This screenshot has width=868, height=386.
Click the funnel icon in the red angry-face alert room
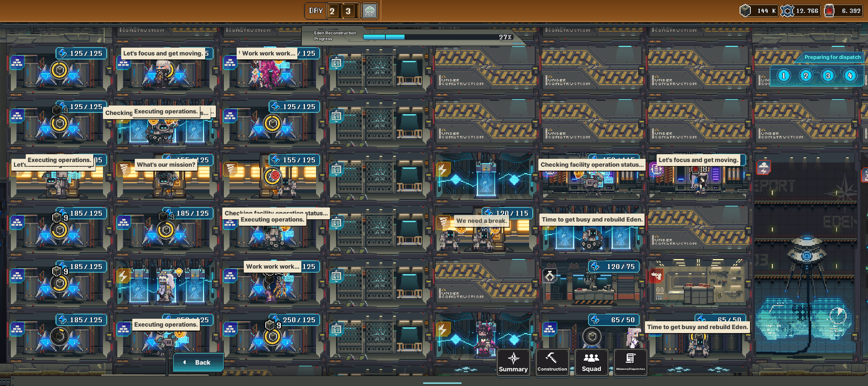tap(230, 169)
